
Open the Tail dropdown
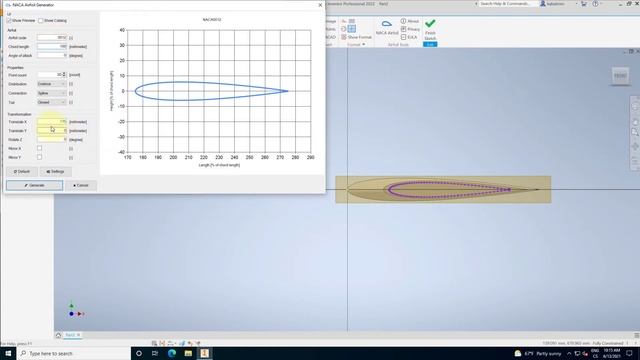click(51, 102)
